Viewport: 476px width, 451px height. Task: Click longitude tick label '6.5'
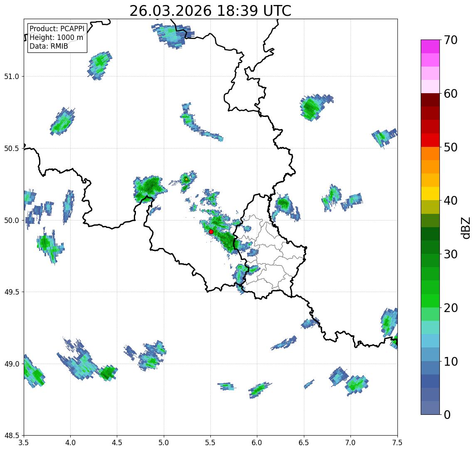coord(304,442)
